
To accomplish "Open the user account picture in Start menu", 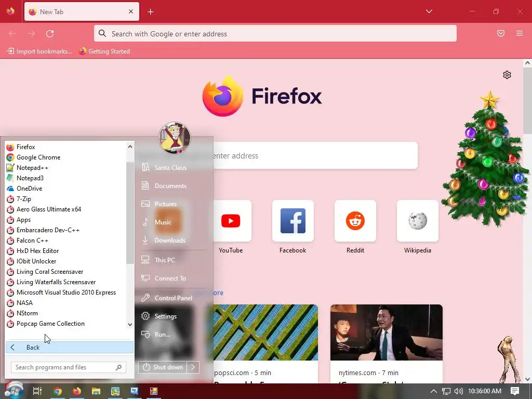I will click(175, 138).
